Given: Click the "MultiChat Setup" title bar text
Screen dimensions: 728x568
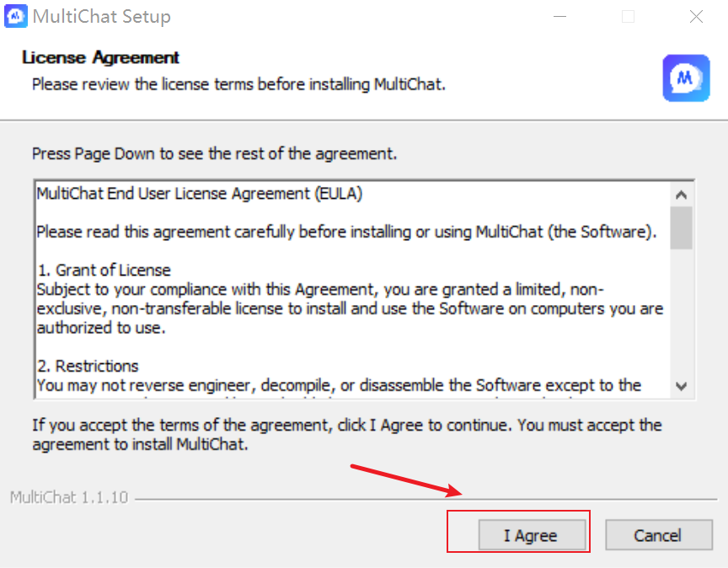Looking at the screenshot, I should click(x=102, y=17).
